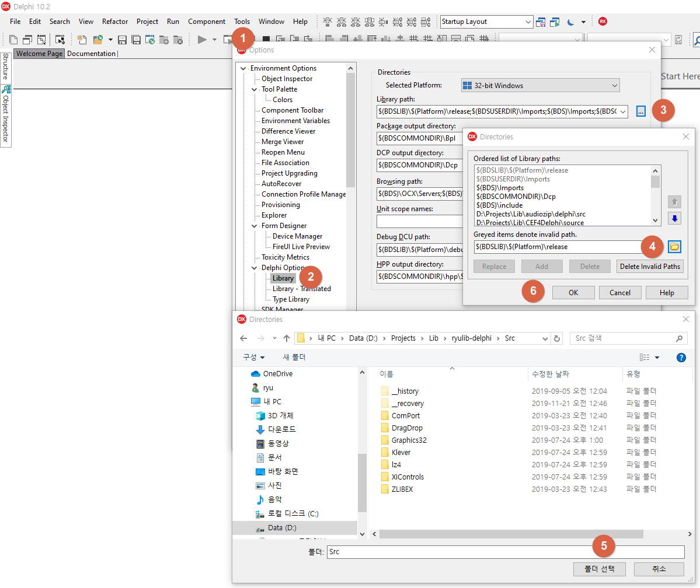Select $(BDS)\Imports in the library paths list
700x588 pixels.
[x=500, y=188]
